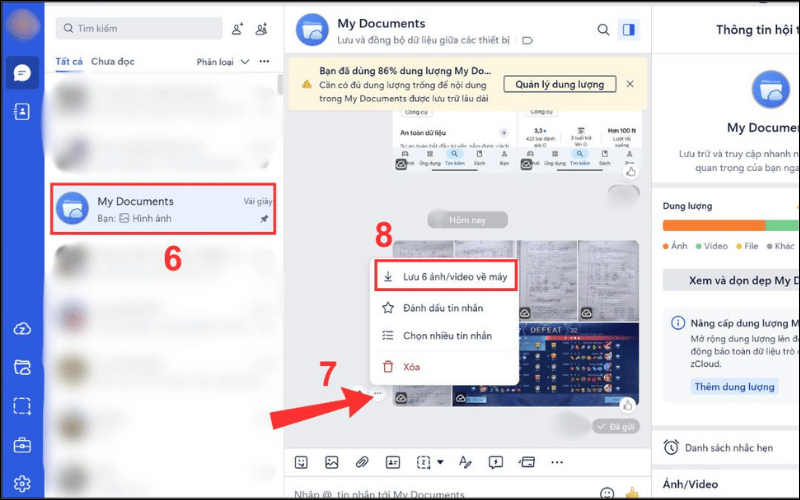This screenshot has width=800, height=500.
Task: Choose Chọn nhiều tin nhắn menu item
Action: [x=444, y=336]
